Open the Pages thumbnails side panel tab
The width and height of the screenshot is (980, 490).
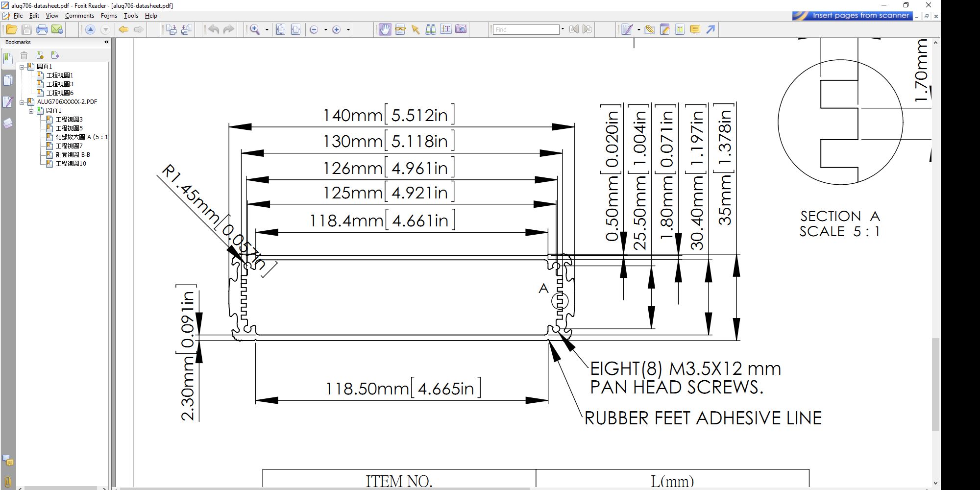8,80
